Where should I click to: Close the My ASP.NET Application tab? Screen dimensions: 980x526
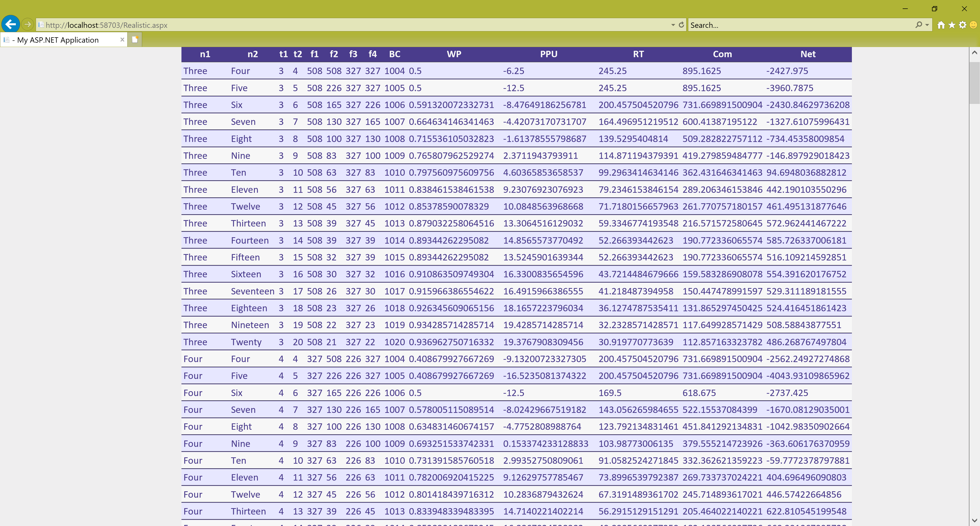tap(122, 40)
